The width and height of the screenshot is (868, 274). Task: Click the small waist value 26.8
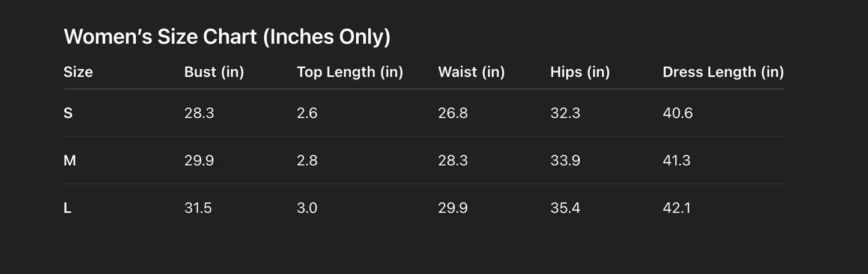(453, 113)
